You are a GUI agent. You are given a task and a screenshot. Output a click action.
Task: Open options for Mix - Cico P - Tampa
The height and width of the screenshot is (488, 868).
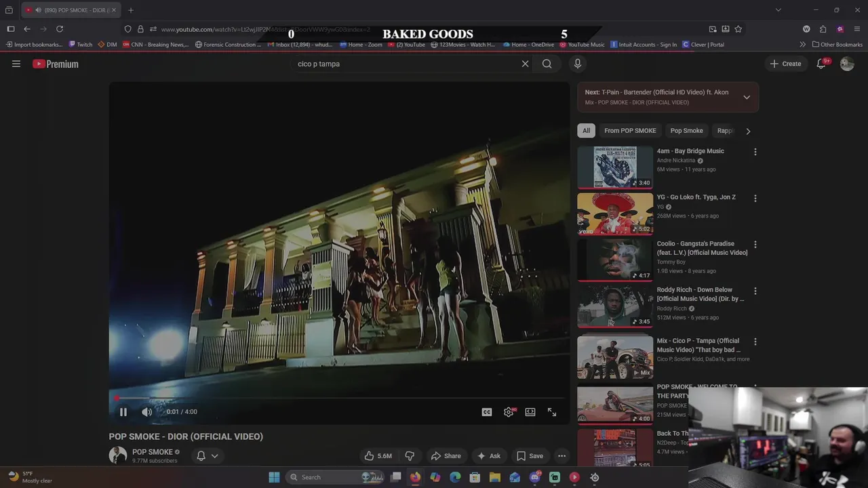click(x=755, y=342)
